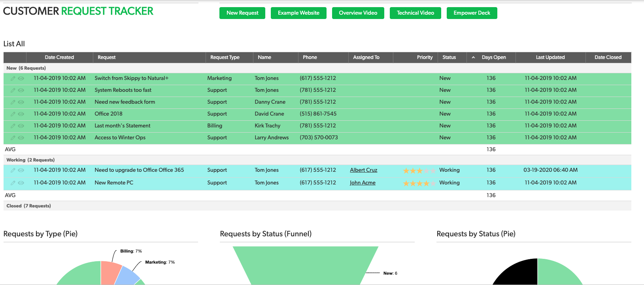Image resolution: width=644 pixels, height=285 pixels.
Task: View 'Need new feedback form' using its eye icon
Action: click(x=21, y=102)
